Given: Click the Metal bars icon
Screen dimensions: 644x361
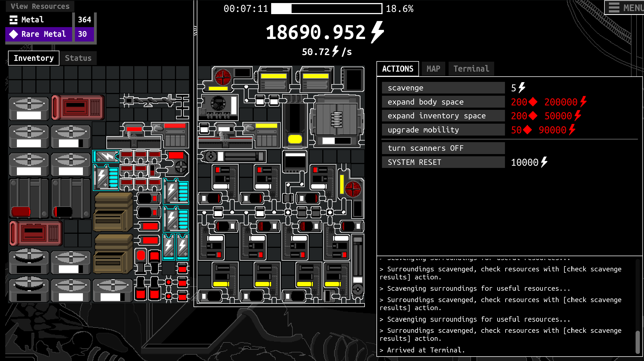Looking at the screenshot, I should tap(14, 20).
